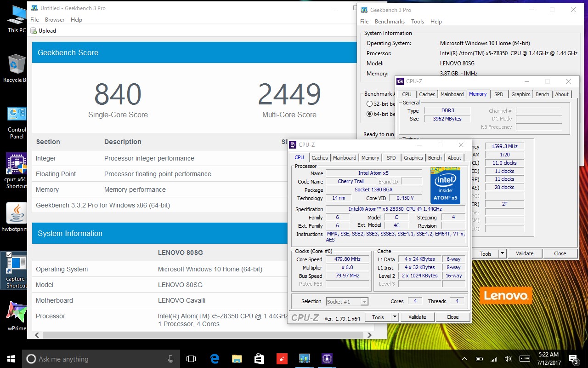
Task: Launch Microsoft Edge from taskbar
Action: click(214, 359)
